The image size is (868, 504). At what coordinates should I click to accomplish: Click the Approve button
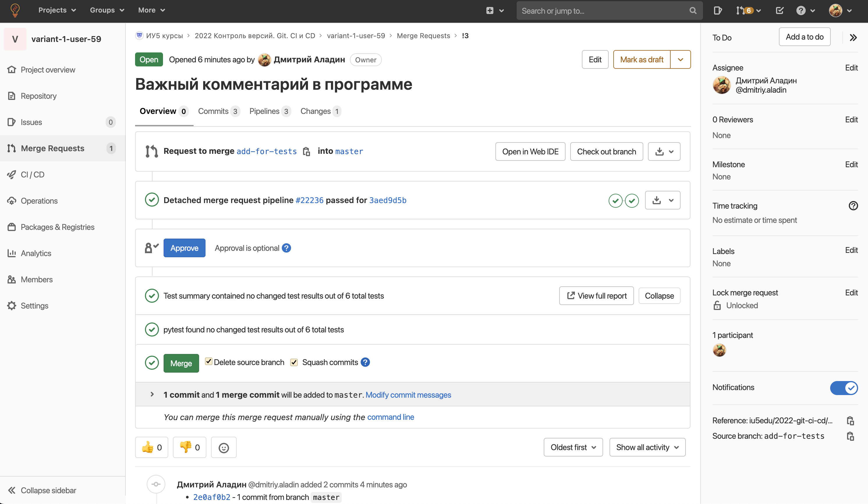point(184,248)
